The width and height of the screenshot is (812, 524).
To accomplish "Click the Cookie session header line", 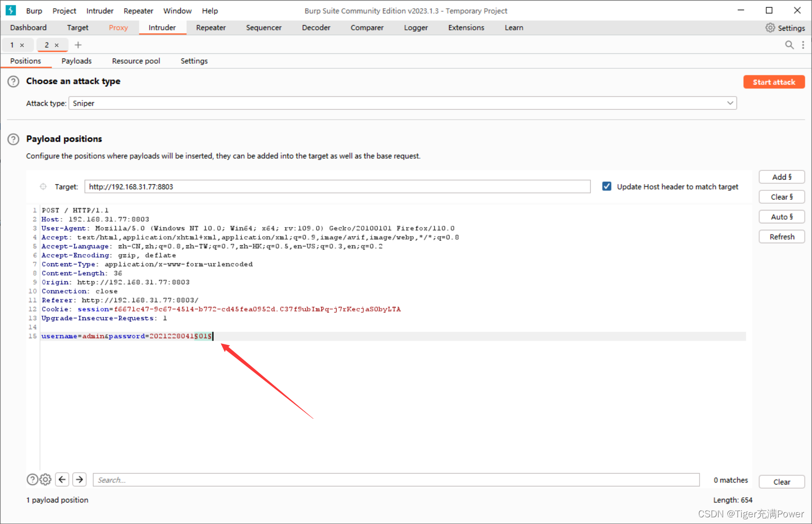I will point(221,309).
